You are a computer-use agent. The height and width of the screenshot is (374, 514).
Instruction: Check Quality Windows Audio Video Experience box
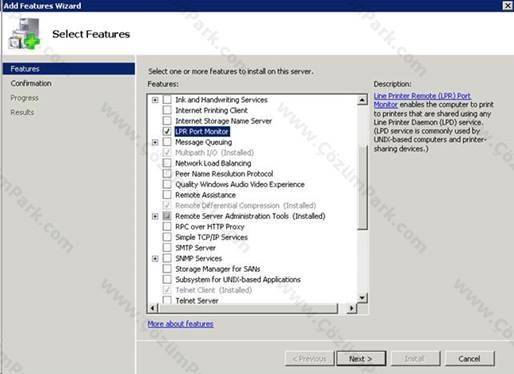click(167, 184)
